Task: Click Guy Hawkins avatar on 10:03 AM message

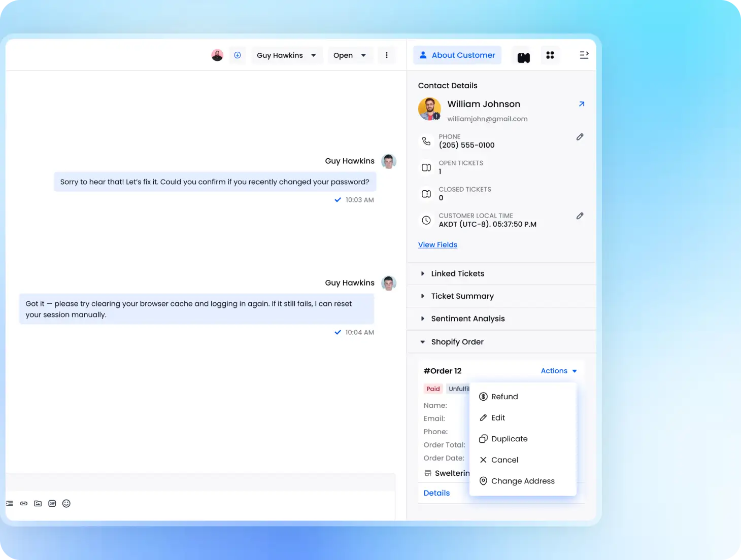Action: (x=389, y=161)
